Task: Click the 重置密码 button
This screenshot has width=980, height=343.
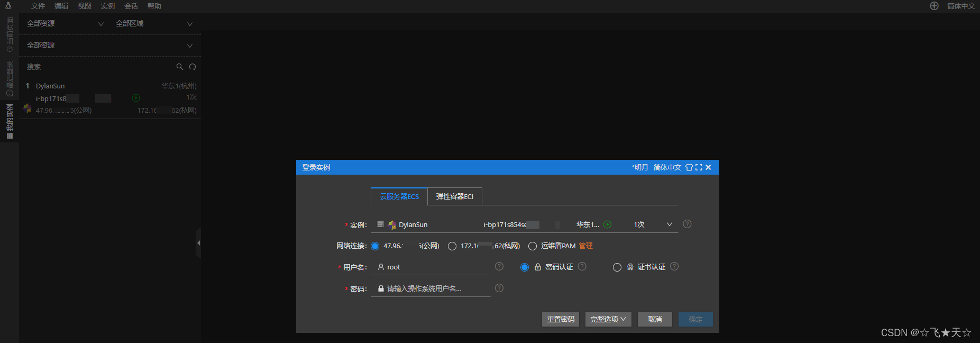Action: tap(561, 319)
